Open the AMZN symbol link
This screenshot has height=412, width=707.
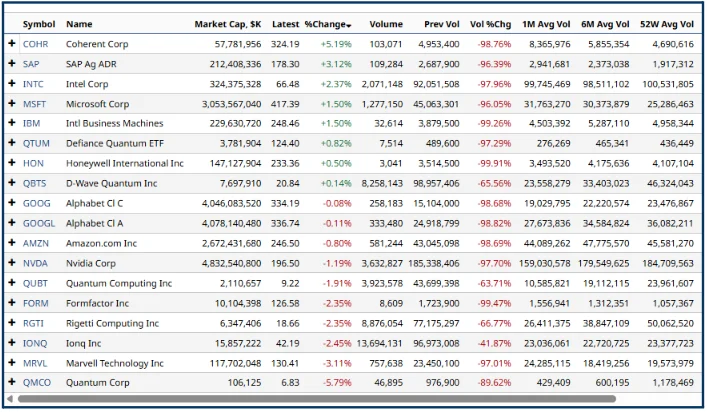[x=36, y=243]
